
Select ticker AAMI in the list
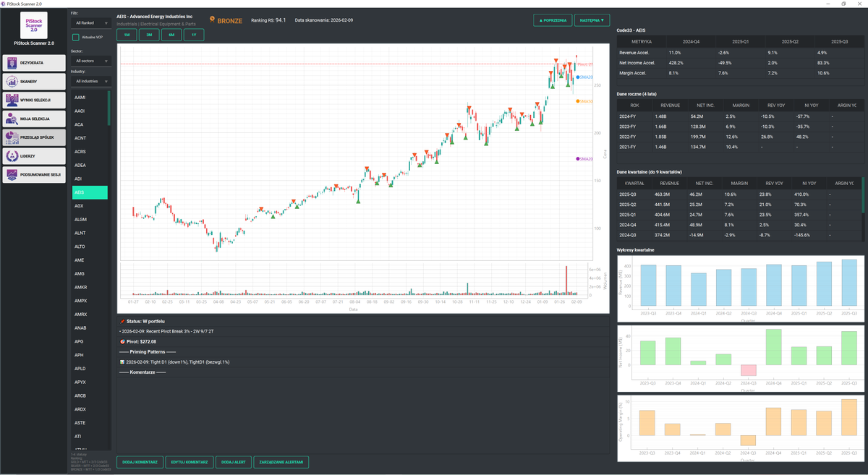tap(90, 97)
